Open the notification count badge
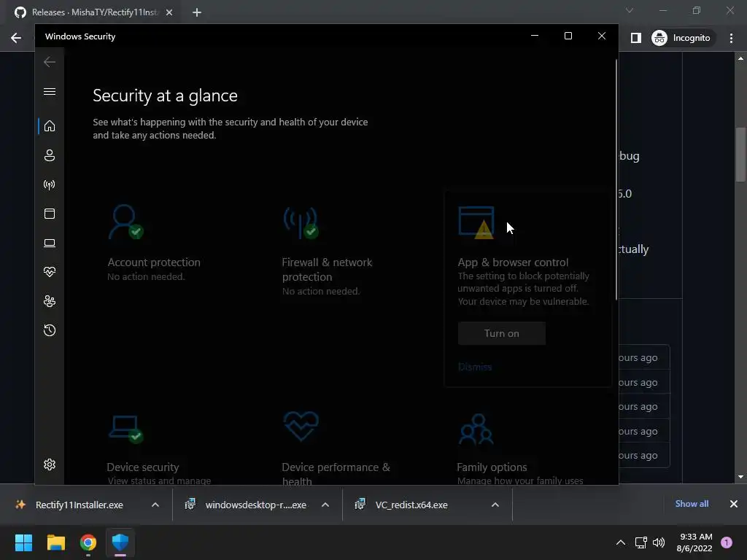Viewport: 747px width, 560px height. click(727, 542)
